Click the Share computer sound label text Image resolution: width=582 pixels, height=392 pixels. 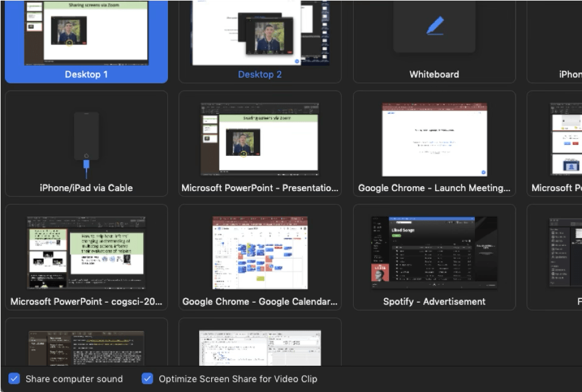click(x=74, y=379)
